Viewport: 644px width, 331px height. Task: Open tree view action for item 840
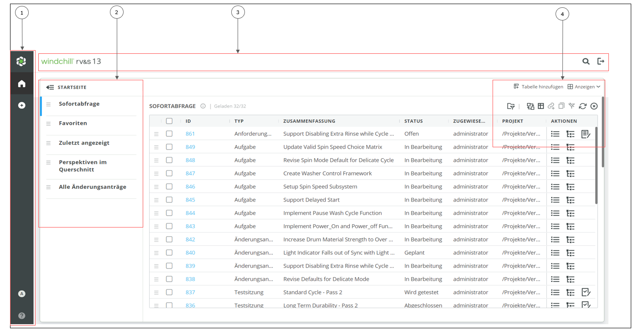coord(571,253)
